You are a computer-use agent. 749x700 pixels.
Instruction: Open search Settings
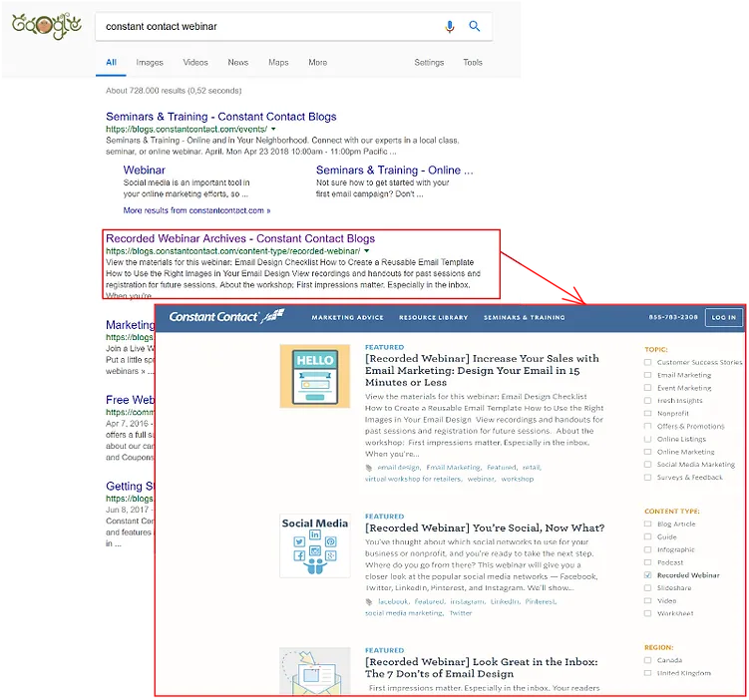tap(429, 63)
